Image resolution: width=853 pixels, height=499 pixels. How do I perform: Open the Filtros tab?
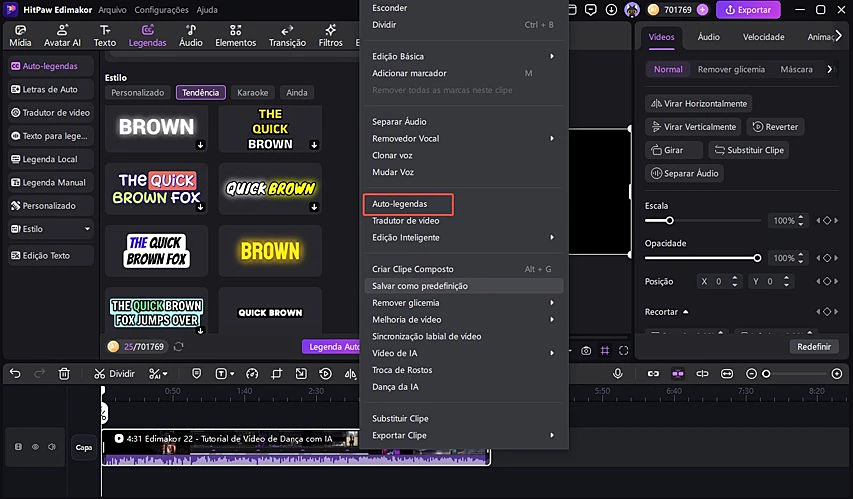(x=330, y=36)
